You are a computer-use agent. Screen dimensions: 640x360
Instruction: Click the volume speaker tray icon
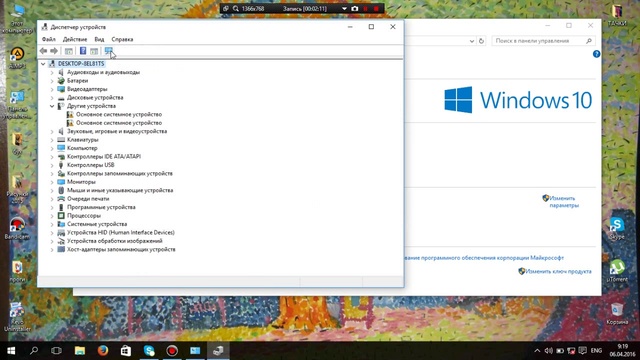pyautogui.click(x=549, y=351)
